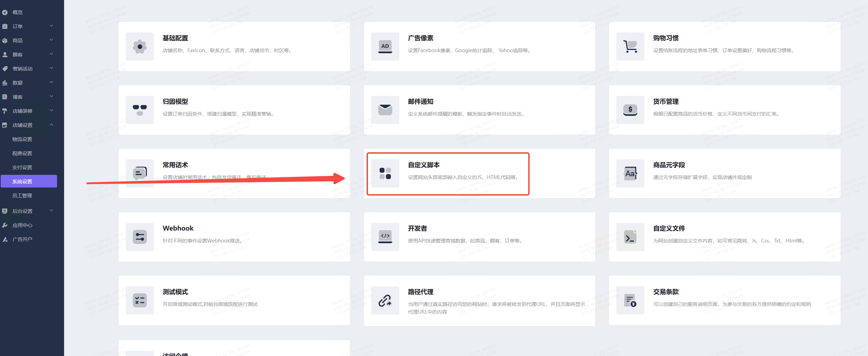The image size is (868, 356).
Task: Open 物流设置 in the sidebar
Action: (x=22, y=139)
